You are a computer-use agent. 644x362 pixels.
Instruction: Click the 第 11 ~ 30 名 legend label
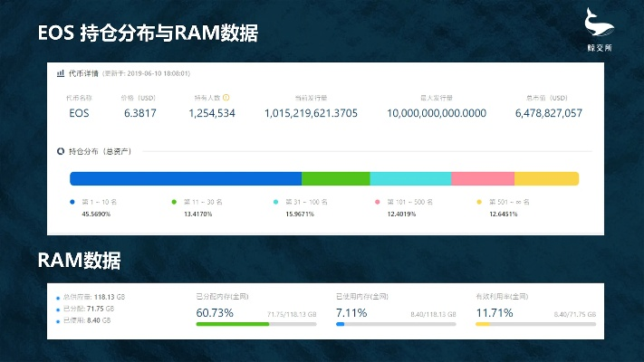(x=203, y=202)
